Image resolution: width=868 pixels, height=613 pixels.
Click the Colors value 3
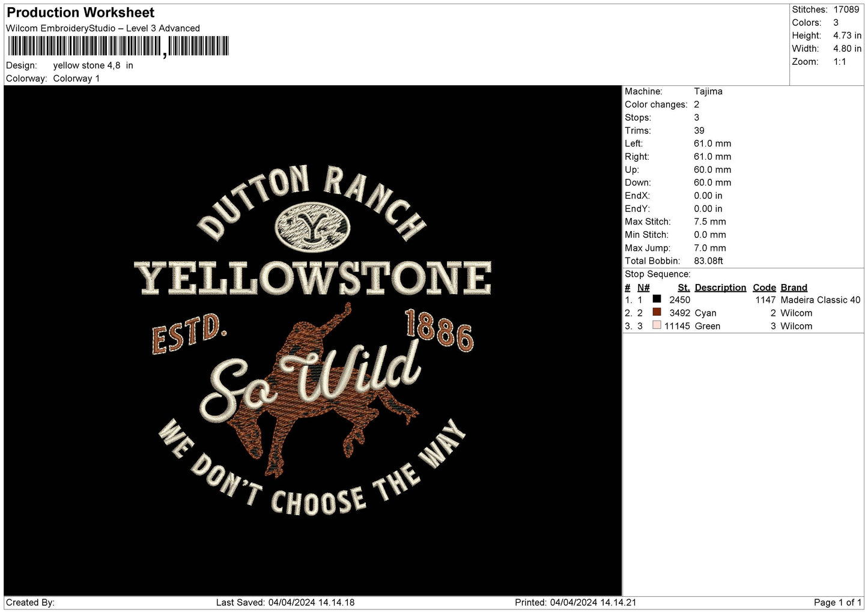pyautogui.click(x=836, y=23)
